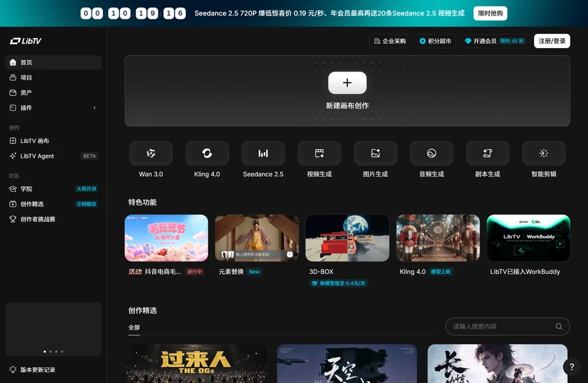Open 资产 assets in the sidebar
588x383 pixels.
[x=53, y=92]
